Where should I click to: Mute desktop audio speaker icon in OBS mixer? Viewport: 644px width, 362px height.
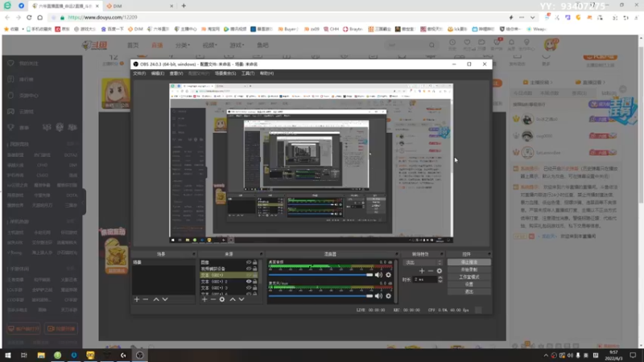pyautogui.click(x=378, y=275)
